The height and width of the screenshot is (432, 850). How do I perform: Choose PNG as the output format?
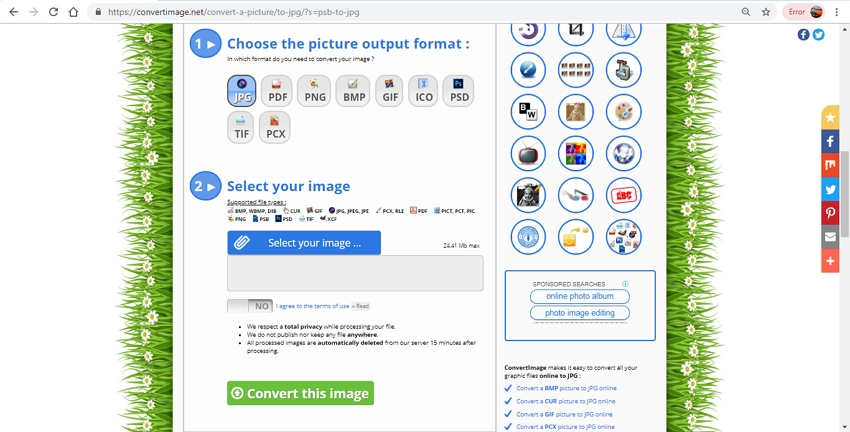point(315,91)
